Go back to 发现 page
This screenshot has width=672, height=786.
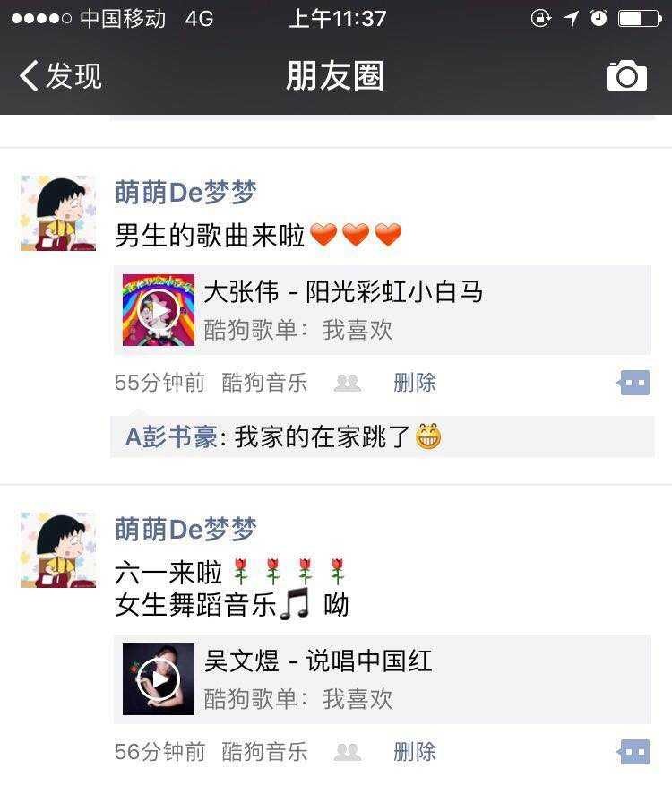[x=60, y=75]
